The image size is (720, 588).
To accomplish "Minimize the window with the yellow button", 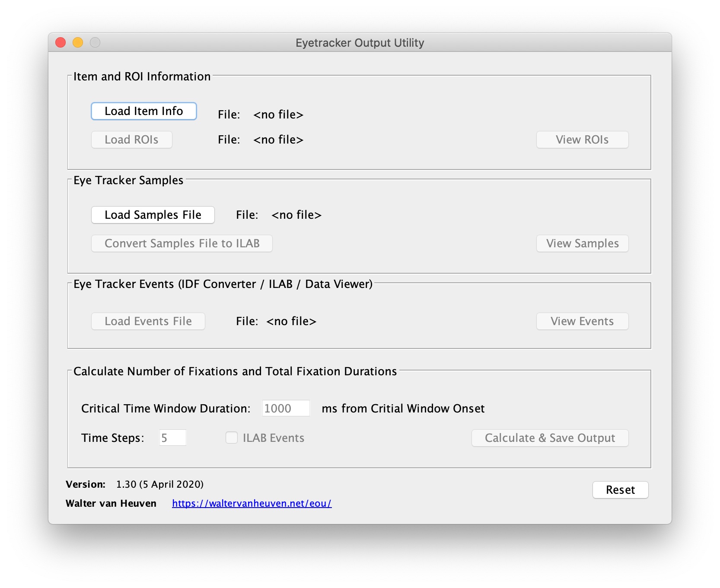I will (78, 42).
